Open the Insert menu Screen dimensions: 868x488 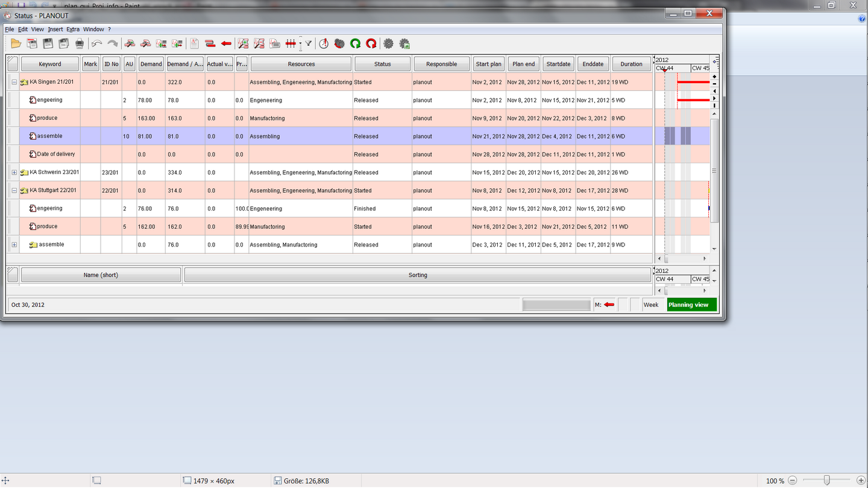click(55, 29)
